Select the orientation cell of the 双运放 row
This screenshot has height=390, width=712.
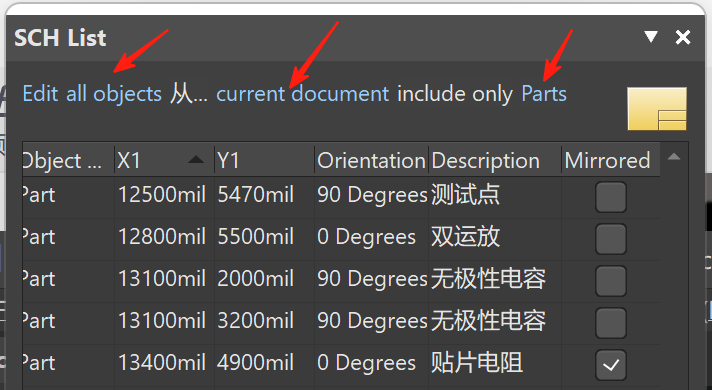(371, 239)
